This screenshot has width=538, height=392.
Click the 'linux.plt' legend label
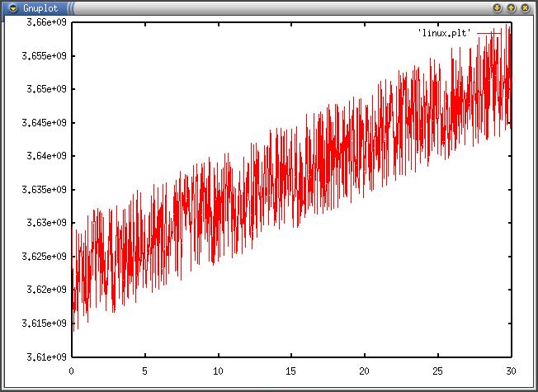444,33
